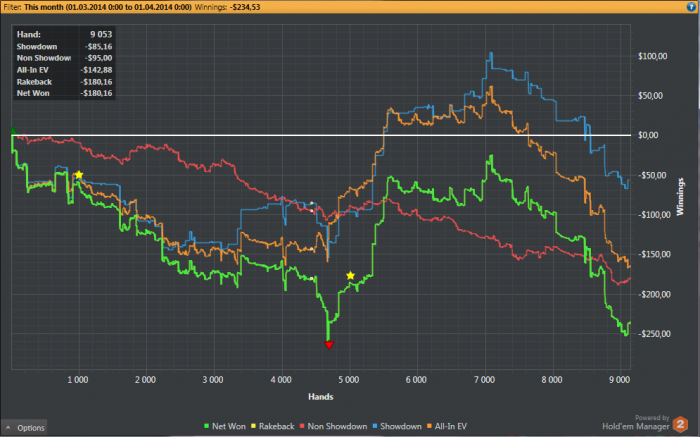Toggle the Net Won legend entry
Viewport: 700px width, 437px height.
click(225, 426)
